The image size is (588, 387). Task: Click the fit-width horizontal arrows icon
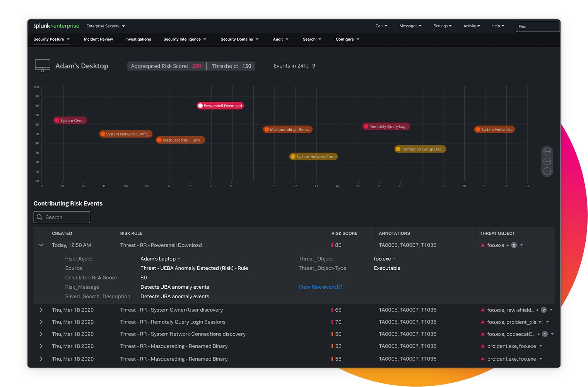(x=547, y=152)
